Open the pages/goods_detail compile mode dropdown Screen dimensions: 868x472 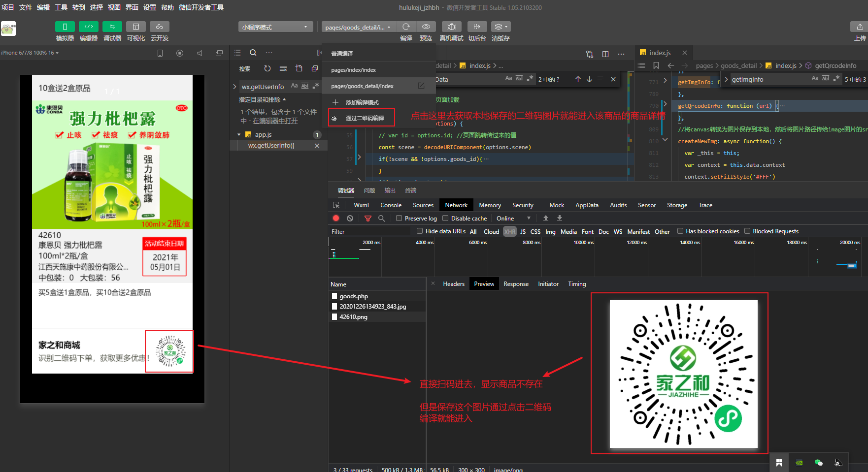pyautogui.click(x=358, y=27)
